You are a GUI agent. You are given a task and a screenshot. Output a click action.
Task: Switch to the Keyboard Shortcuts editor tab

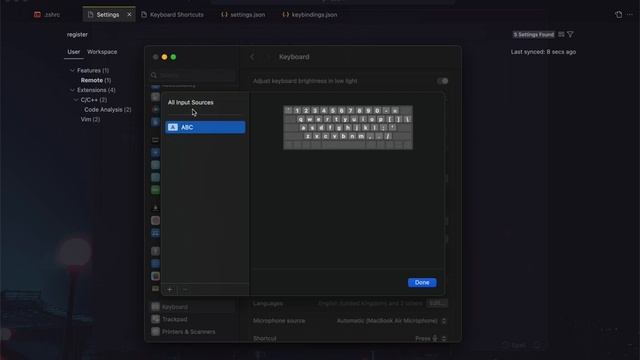click(172, 15)
